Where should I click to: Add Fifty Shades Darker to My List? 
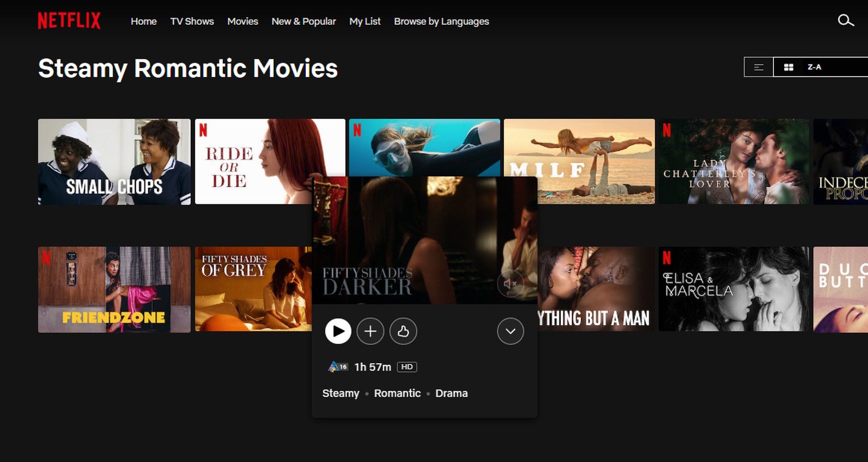(x=370, y=331)
